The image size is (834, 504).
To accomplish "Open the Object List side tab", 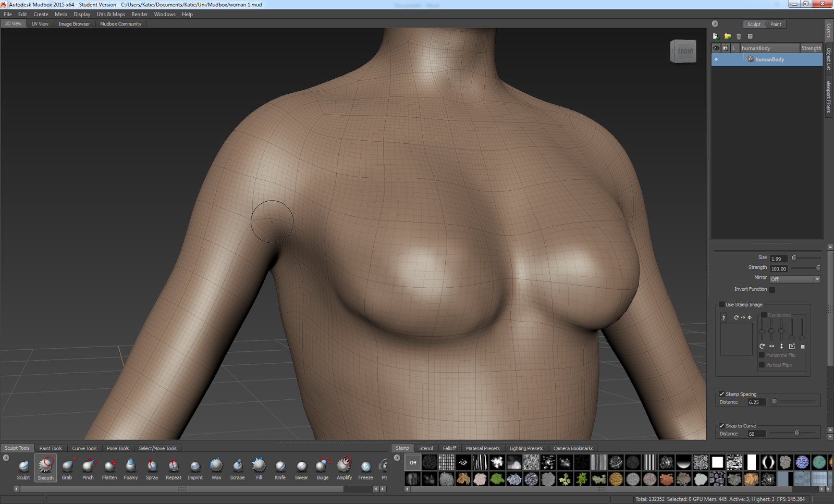I will 829,59.
